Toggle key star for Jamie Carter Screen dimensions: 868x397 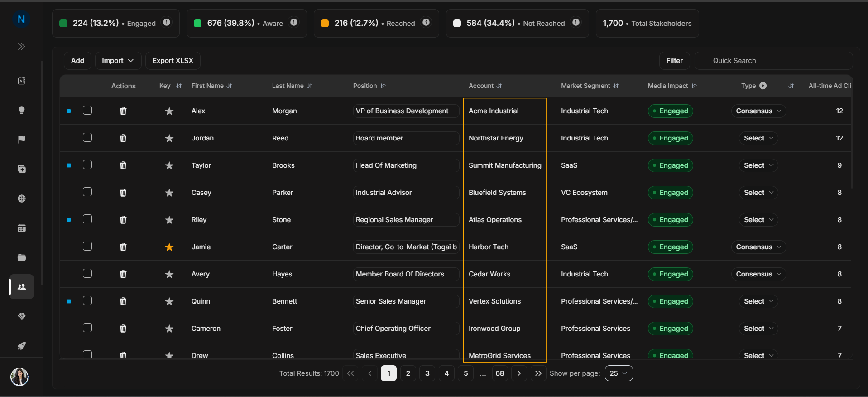[x=169, y=247]
